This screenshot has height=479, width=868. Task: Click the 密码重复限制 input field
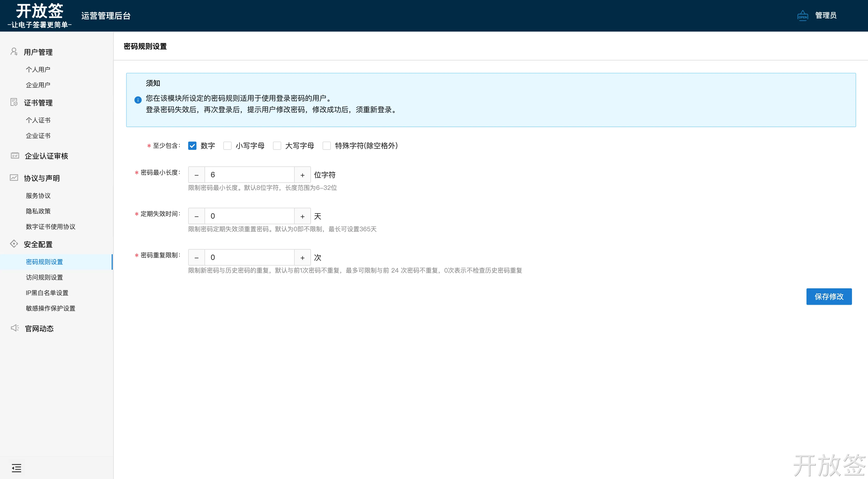249,258
